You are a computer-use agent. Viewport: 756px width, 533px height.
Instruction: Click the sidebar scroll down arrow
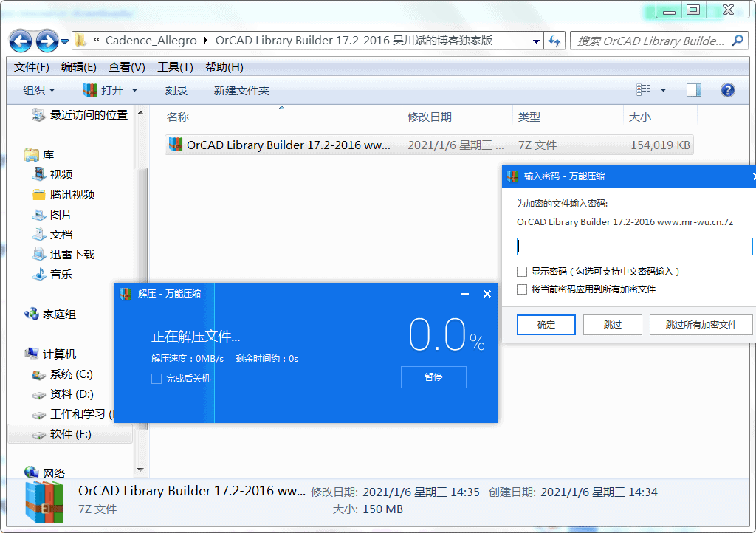point(140,470)
